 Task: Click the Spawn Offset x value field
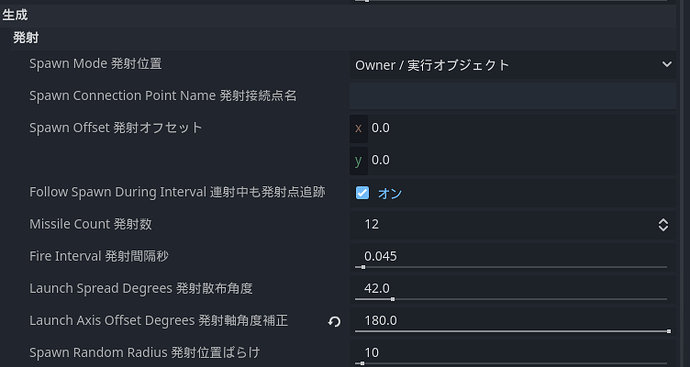[x=521, y=128]
